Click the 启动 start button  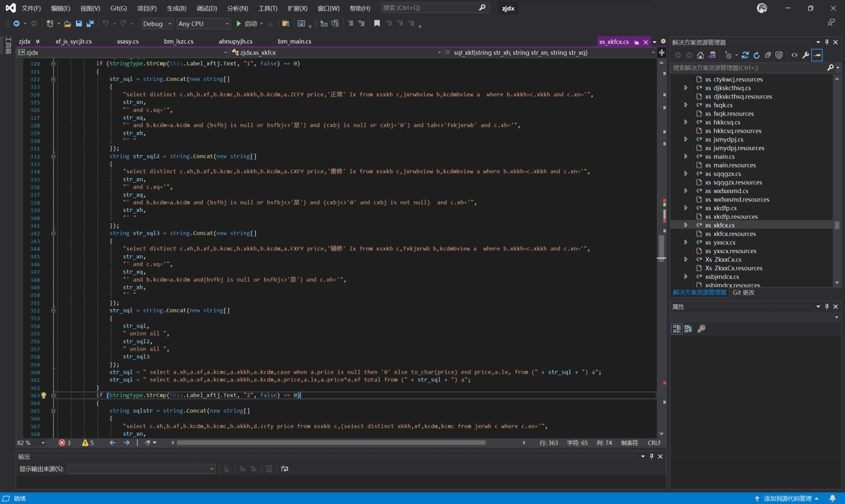click(247, 24)
